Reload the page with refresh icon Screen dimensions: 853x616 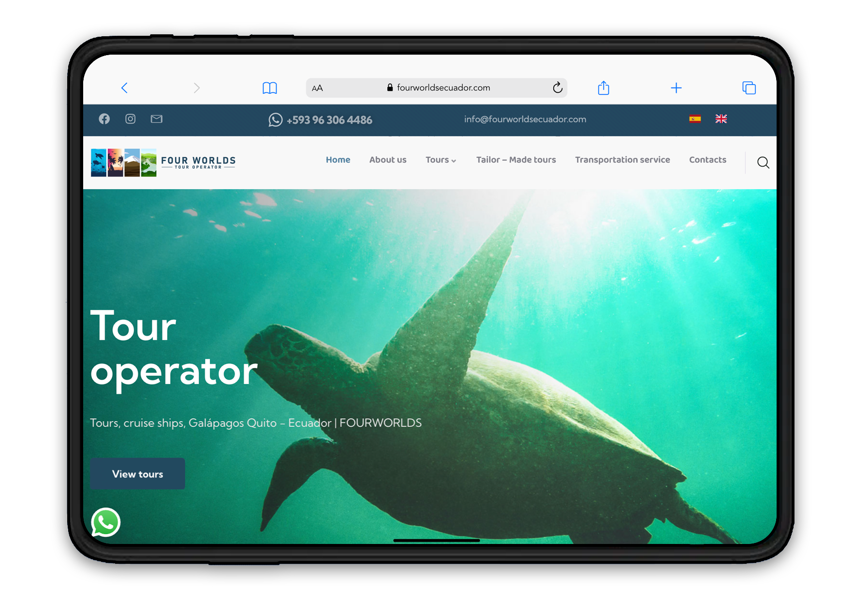(x=558, y=88)
